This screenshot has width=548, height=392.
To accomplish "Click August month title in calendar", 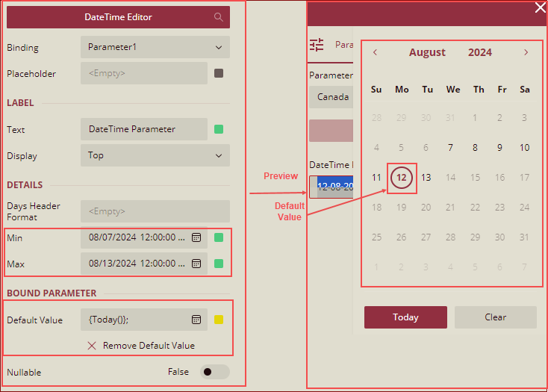I will [x=427, y=52].
